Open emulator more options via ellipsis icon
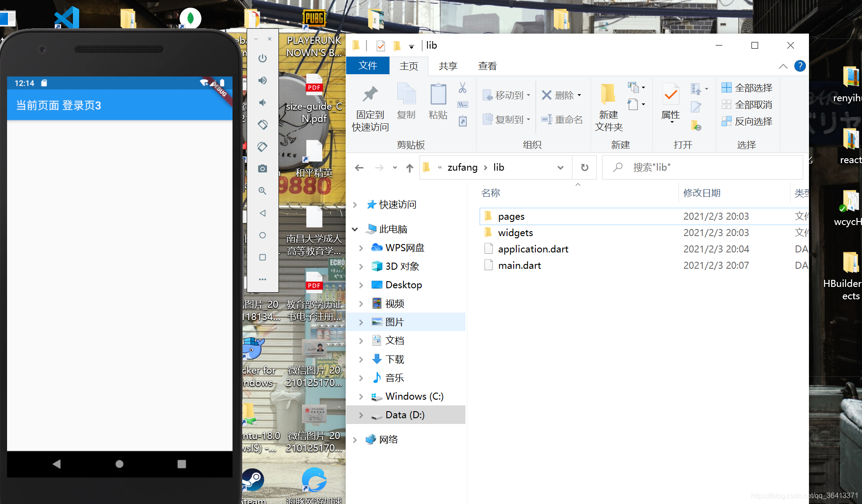 point(263,279)
